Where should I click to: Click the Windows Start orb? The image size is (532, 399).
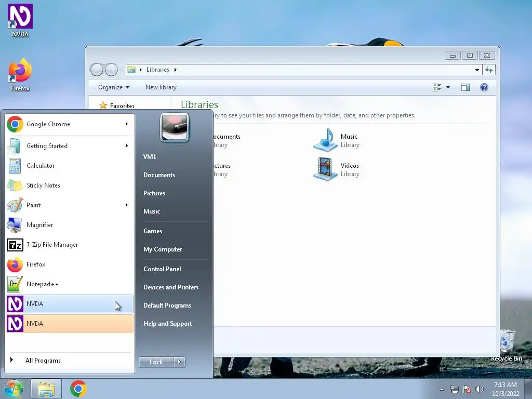click(14, 389)
